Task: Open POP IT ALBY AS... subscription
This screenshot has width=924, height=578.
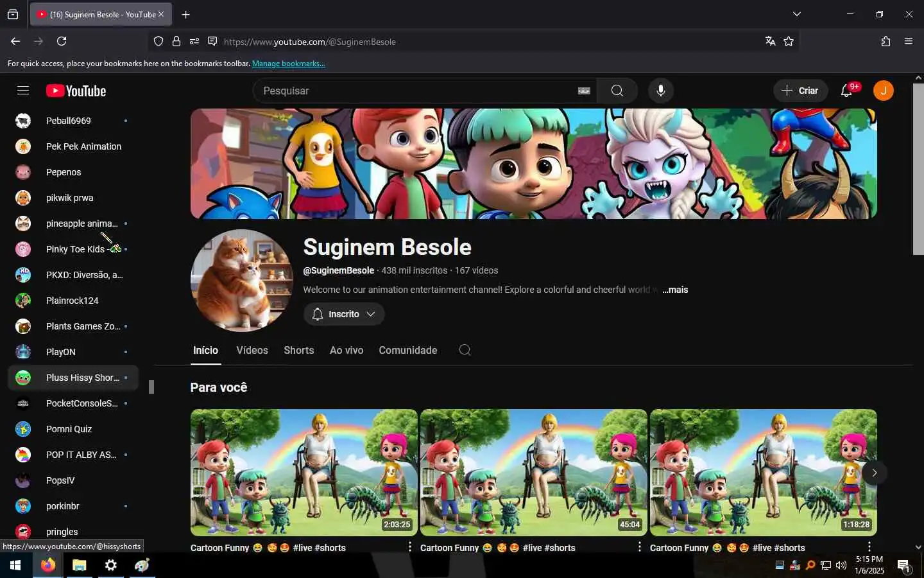Action: click(x=73, y=455)
